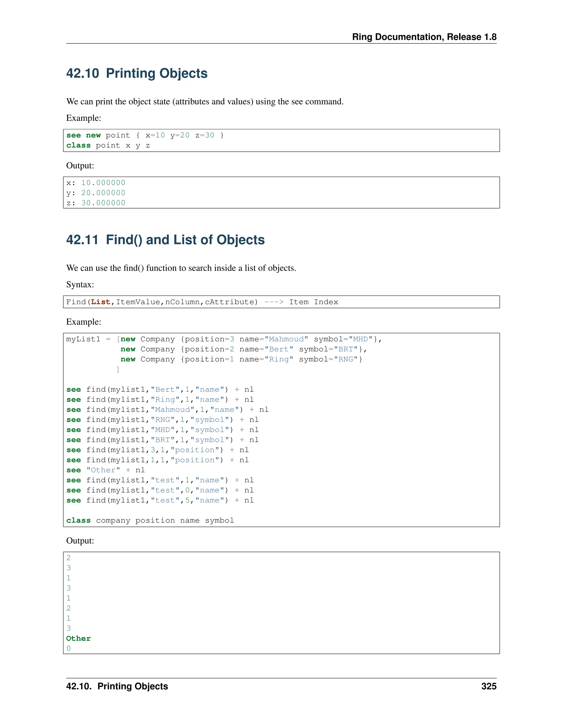Click the 'Syntax:' label
This screenshot has height=728, width=563.
[80, 284]
